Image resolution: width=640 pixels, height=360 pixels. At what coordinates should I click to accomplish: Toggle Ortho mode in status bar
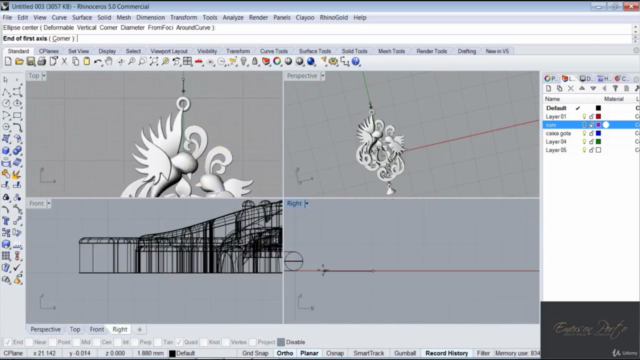tap(285, 353)
